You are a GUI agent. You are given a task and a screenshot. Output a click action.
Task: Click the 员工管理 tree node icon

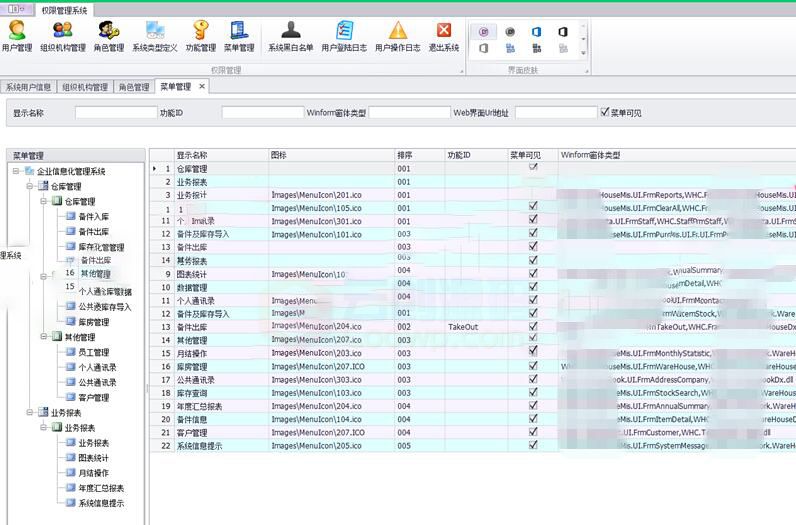coord(71,352)
